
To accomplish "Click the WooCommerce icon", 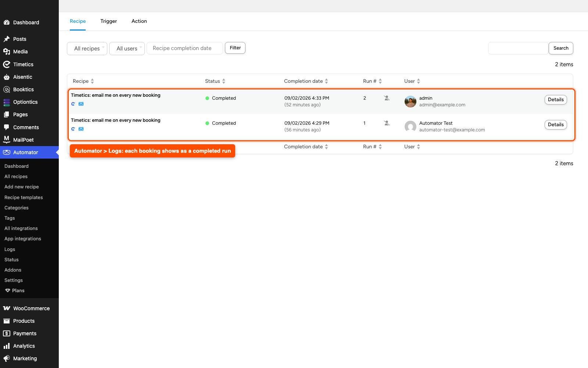I will 7,308.
